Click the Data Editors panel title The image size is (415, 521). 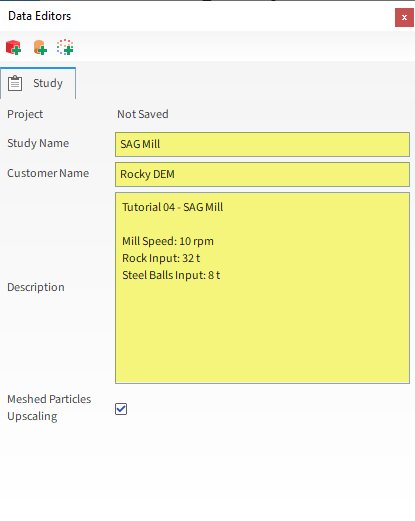(x=40, y=16)
